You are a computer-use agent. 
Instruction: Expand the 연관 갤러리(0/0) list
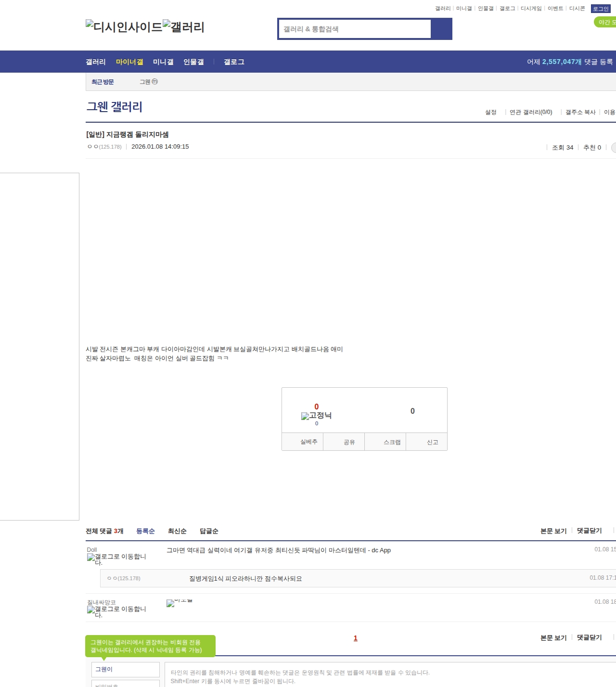pos(530,112)
